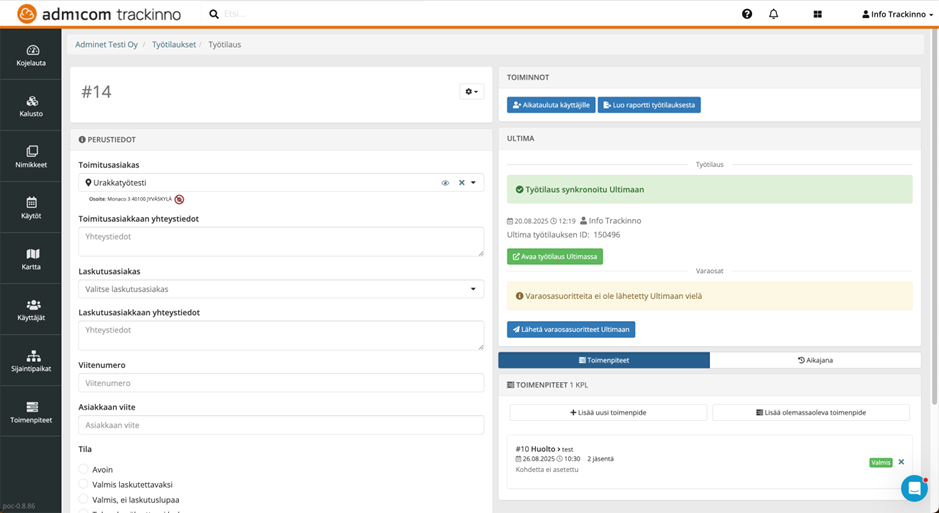
Task: Open the apps grid icon
Action: coord(817,14)
